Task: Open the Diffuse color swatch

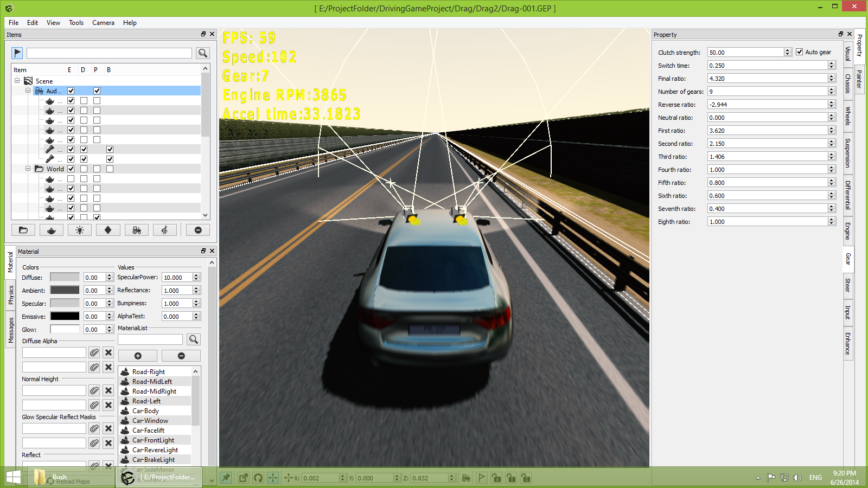Action: 65,277
